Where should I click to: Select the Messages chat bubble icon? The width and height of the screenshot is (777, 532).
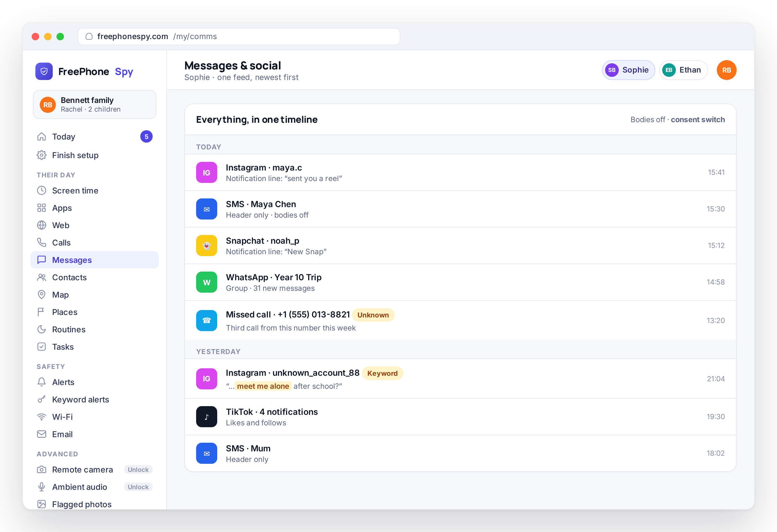point(42,260)
